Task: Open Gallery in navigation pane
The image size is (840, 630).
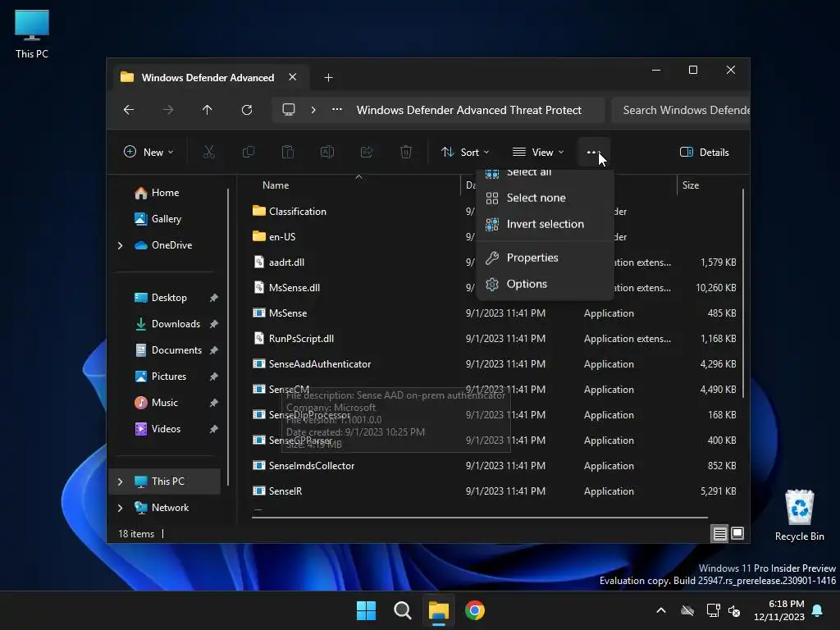Action: coord(164,219)
